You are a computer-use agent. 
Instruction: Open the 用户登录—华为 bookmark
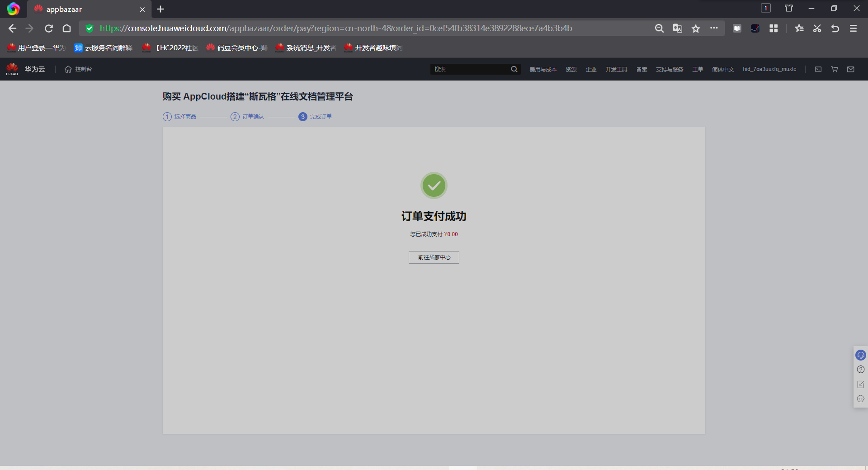tap(36, 47)
